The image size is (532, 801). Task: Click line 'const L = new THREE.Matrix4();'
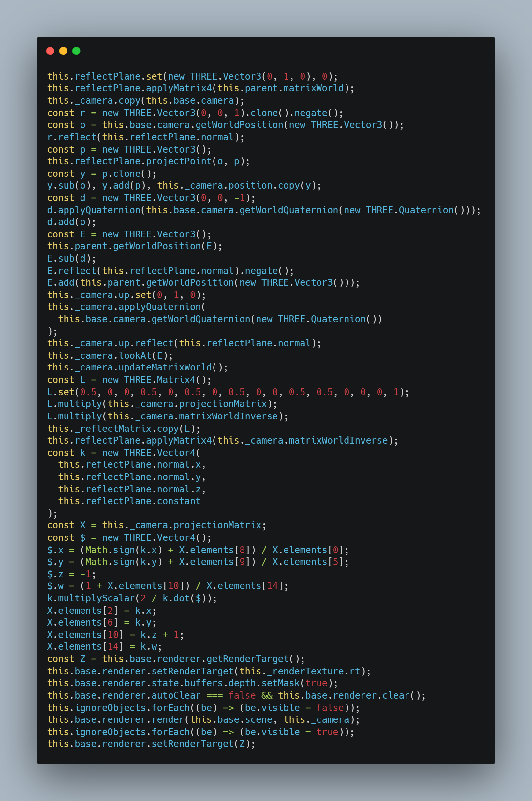coord(129,380)
